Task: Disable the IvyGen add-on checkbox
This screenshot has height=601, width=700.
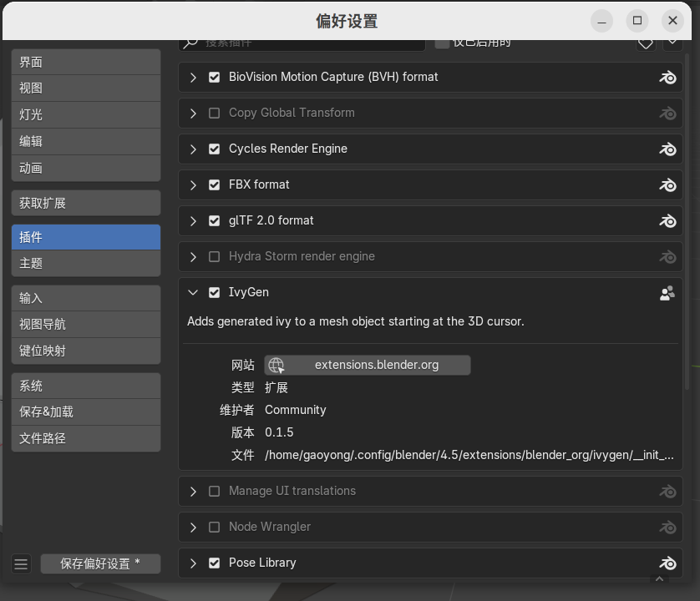Action: point(215,293)
